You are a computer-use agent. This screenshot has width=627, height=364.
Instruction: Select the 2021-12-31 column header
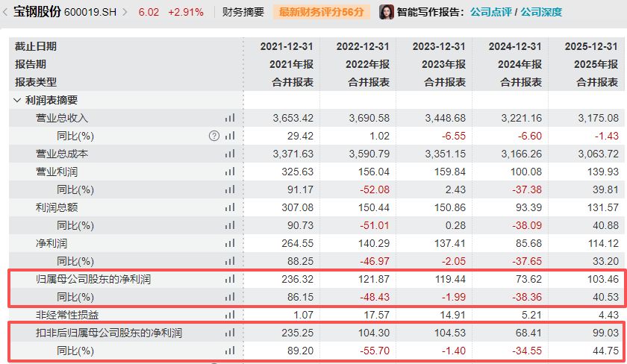287,46
